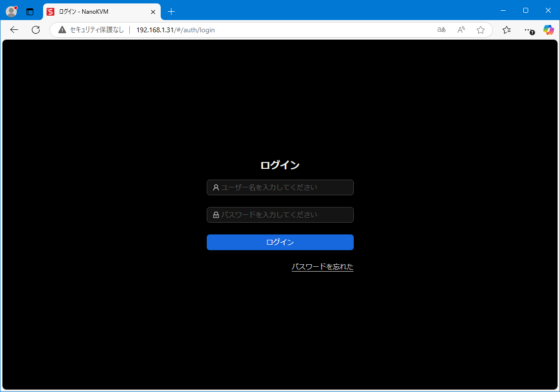Close the NanoKVM login tab
The width and height of the screenshot is (560, 392).
(153, 12)
